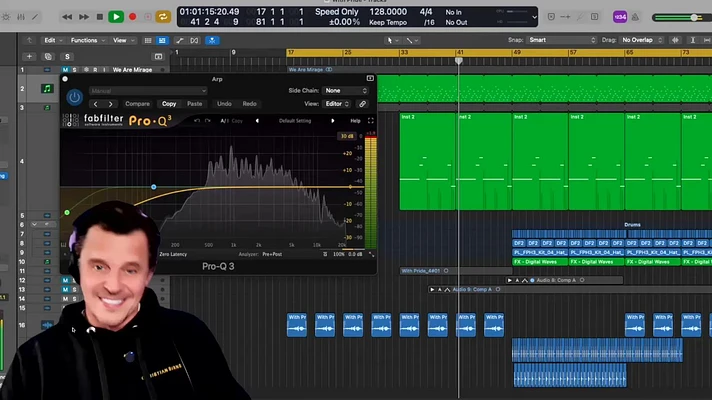Click the Compare button in plugin header
Screen dimensions: 712x400
137,104
